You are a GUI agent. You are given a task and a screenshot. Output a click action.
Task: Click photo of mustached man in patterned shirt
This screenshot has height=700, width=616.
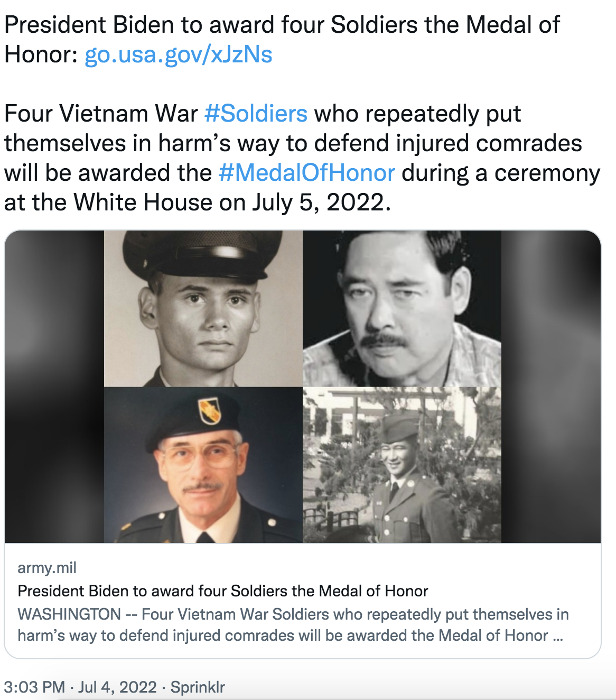click(402, 309)
